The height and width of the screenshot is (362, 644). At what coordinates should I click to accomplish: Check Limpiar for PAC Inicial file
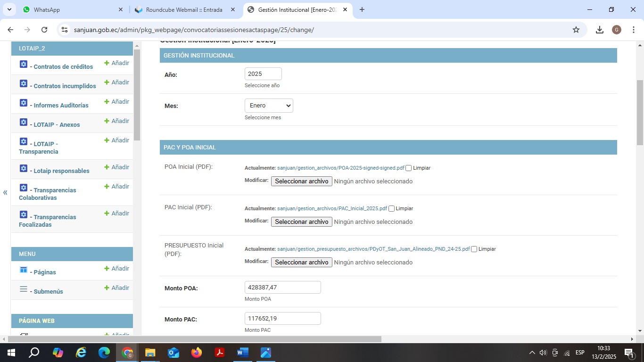[x=391, y=209]
